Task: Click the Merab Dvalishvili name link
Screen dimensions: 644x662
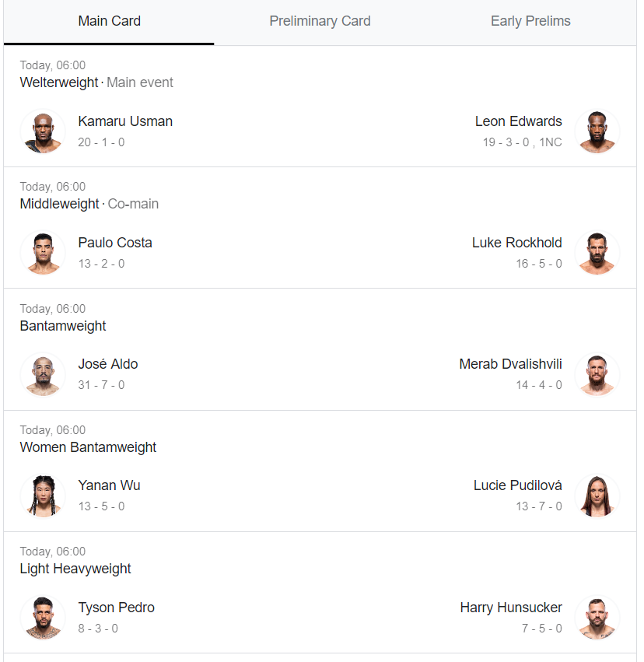Action: [x=511, y=364]
